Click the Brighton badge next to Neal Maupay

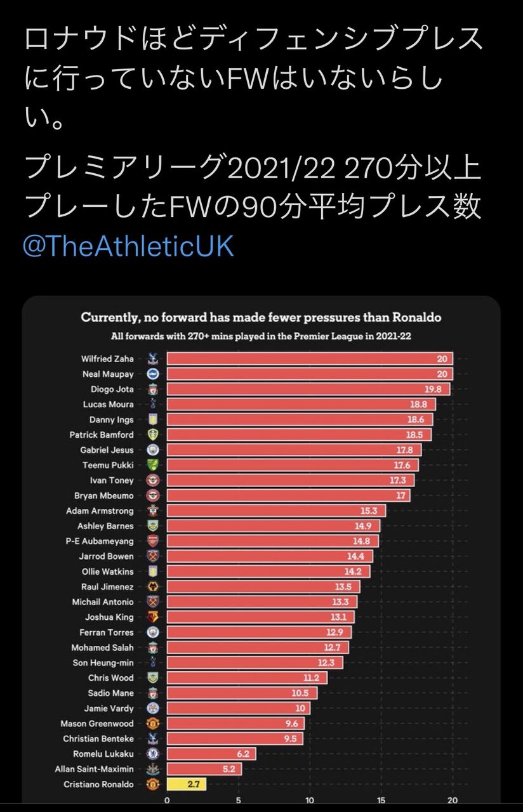(152, 374)
